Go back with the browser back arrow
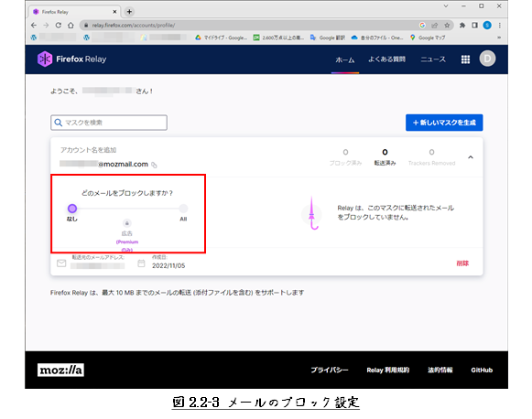The width and height of the screenshot is (532, 419). [34, 26]
